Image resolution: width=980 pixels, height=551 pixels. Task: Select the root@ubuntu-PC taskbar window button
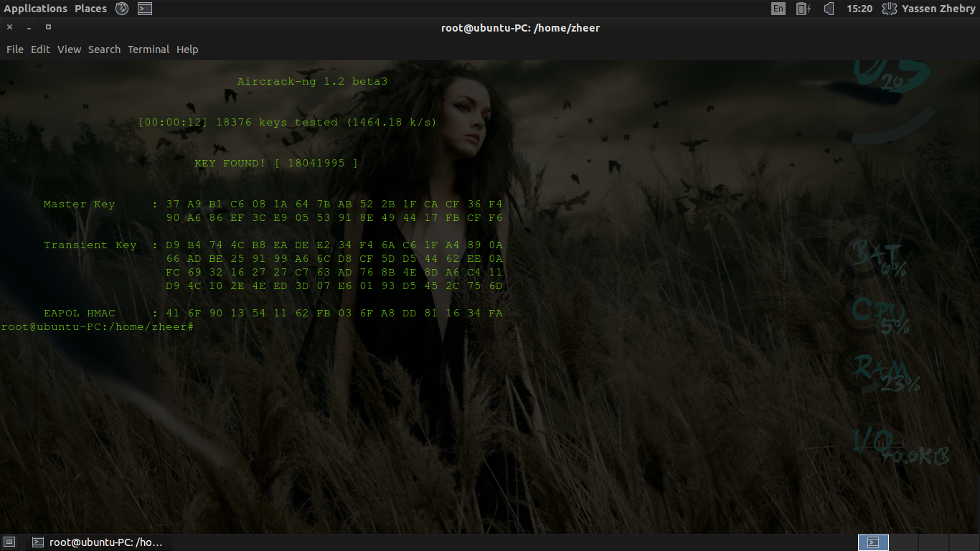[98, 542]
